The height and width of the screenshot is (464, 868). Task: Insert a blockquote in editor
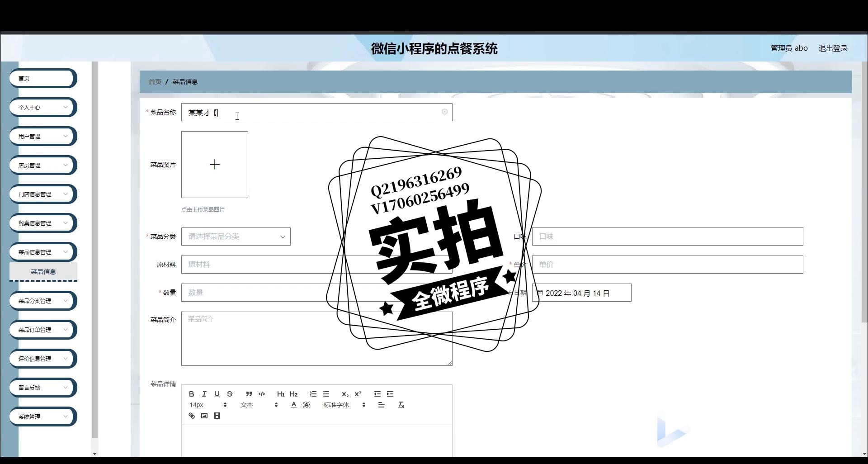[x=249, y=394]
